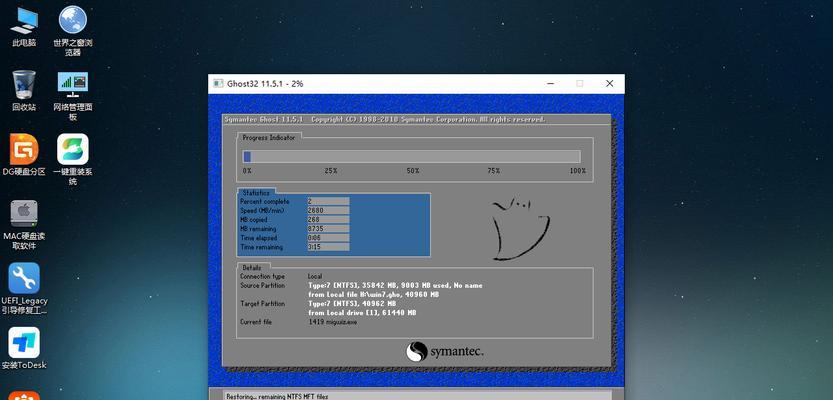Open the UEFI_Legacy引导修复 tool icon

click(x=24, y=288)
